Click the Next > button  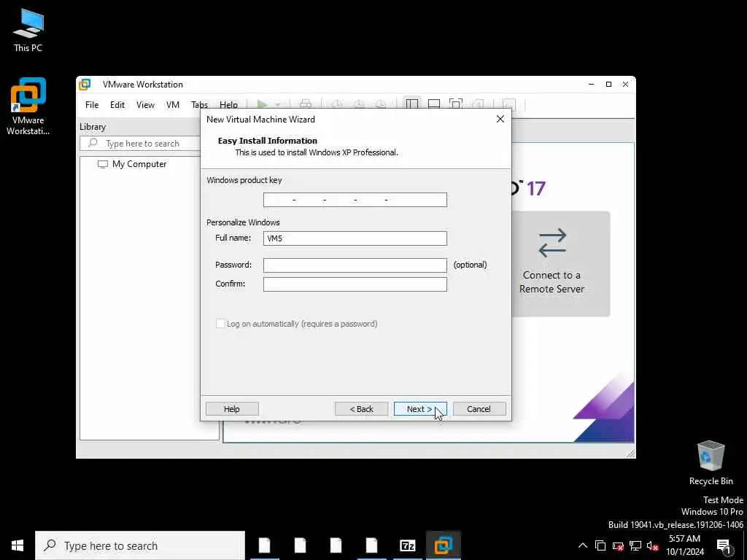point(420,409)
